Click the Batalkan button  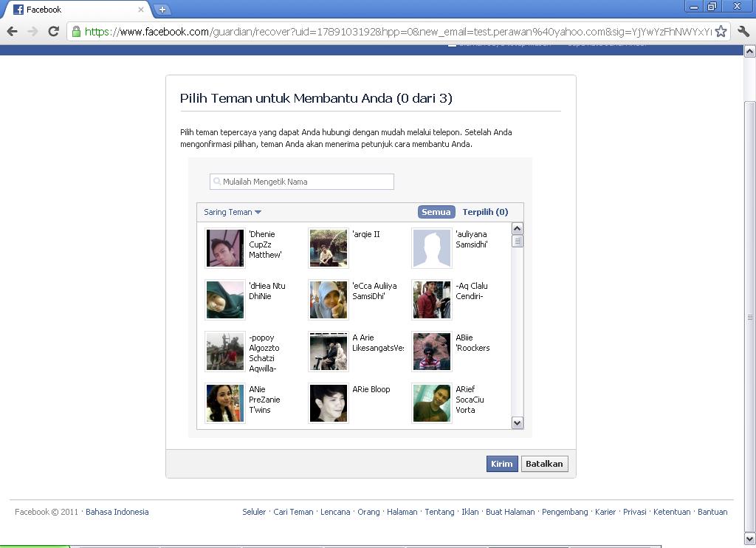coord(544,464)
